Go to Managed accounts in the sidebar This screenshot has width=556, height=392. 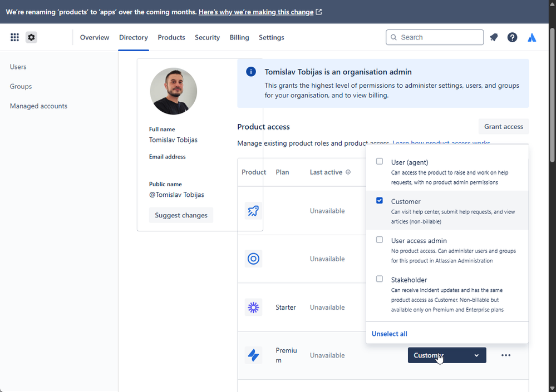coord(38,106)
